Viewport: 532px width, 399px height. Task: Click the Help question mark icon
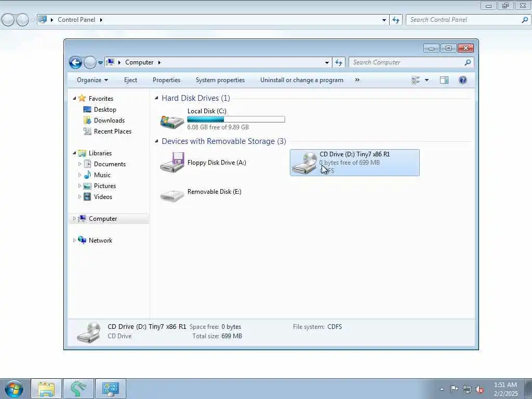pos(463,80)
